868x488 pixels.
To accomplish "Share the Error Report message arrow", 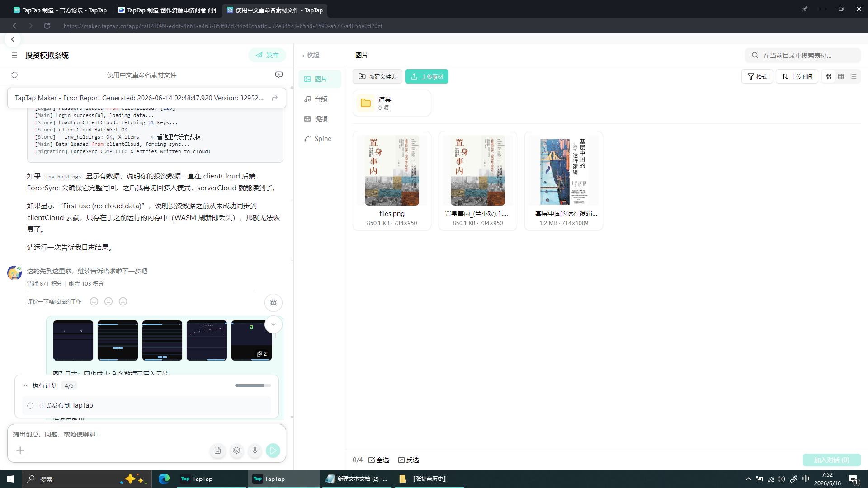I will [275, 98].
